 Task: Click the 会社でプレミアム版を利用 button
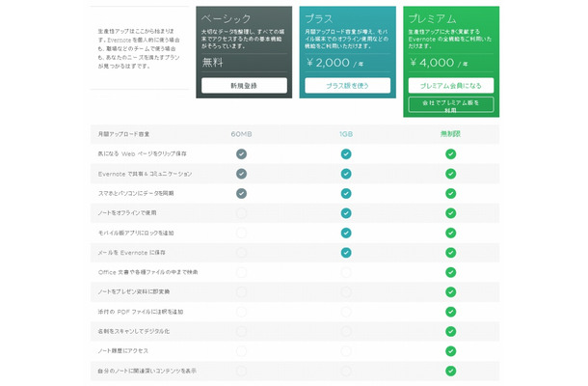451,105
